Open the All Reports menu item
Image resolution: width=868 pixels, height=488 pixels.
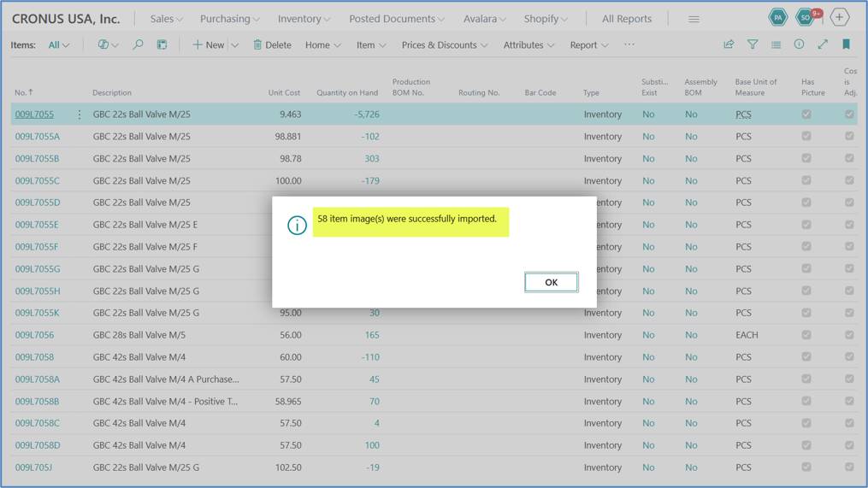tap(627, 19)
